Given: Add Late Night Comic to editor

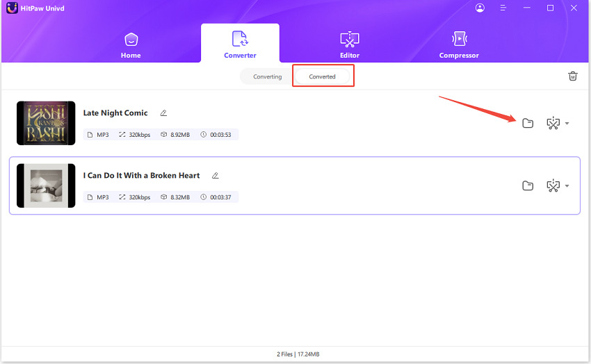Looking at the screenshot, I should 553,123.
